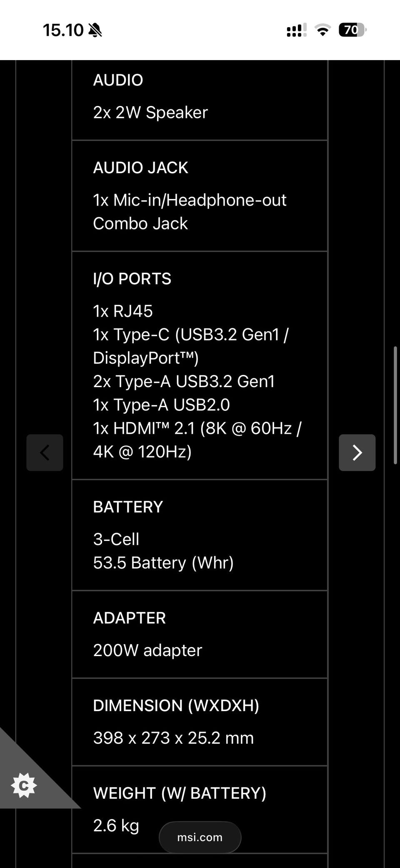Click the ADAPTER heading
The image size is (400, 868).
(x=129, y=618)
